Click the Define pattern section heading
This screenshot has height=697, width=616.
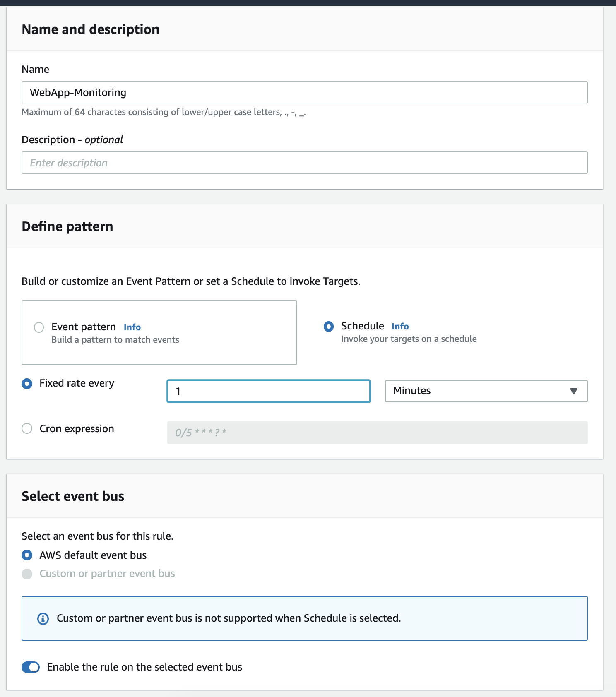[67, 226]
